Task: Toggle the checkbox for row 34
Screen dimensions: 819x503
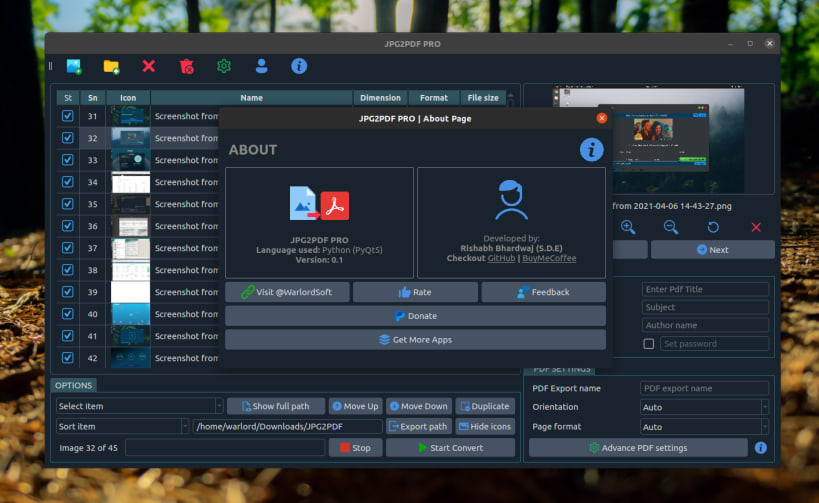Action: (67, 182)
